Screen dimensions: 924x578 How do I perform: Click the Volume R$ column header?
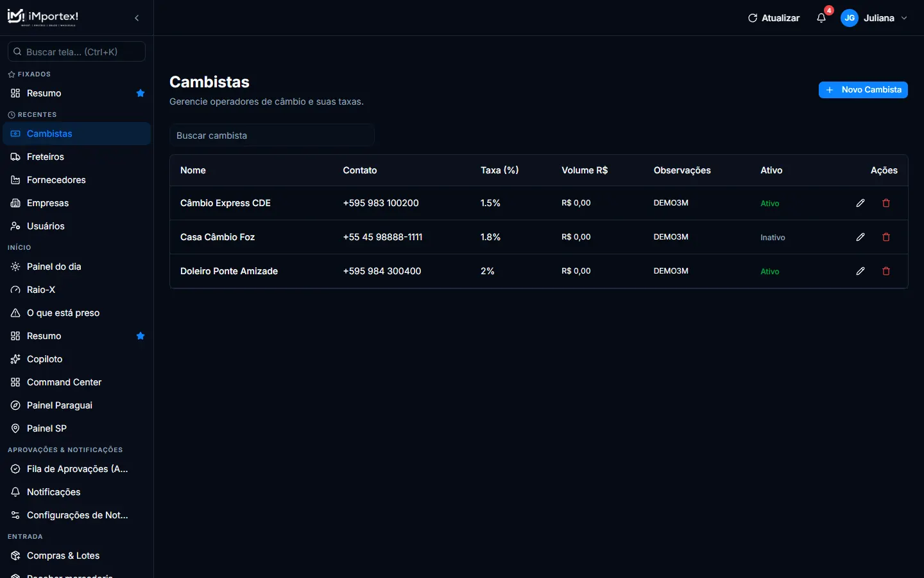(x=585, y=170)
